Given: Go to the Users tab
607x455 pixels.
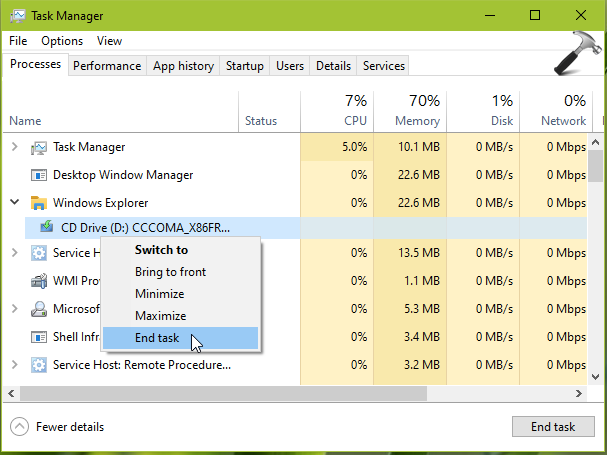Looking at the screenshot, I should [x=290, y=66].
